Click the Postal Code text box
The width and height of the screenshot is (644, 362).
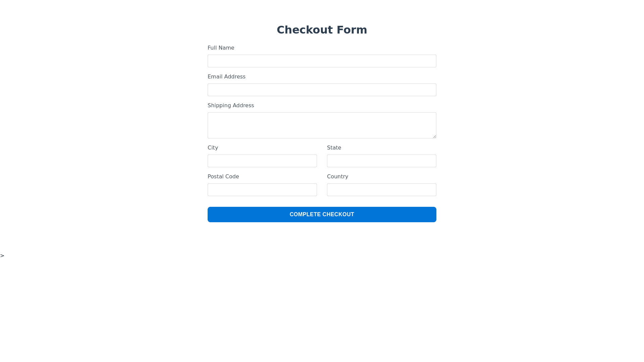[262, 190]
